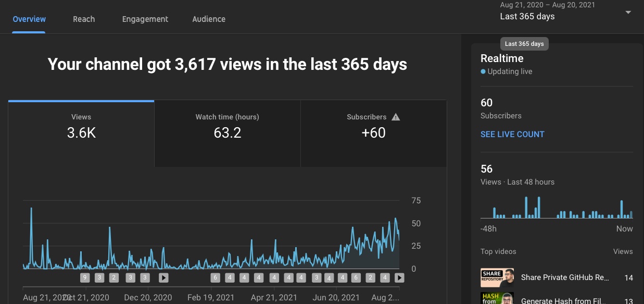Click the 14 views count for Share video
The image size is (644, 304).
(x=628, y=278)
